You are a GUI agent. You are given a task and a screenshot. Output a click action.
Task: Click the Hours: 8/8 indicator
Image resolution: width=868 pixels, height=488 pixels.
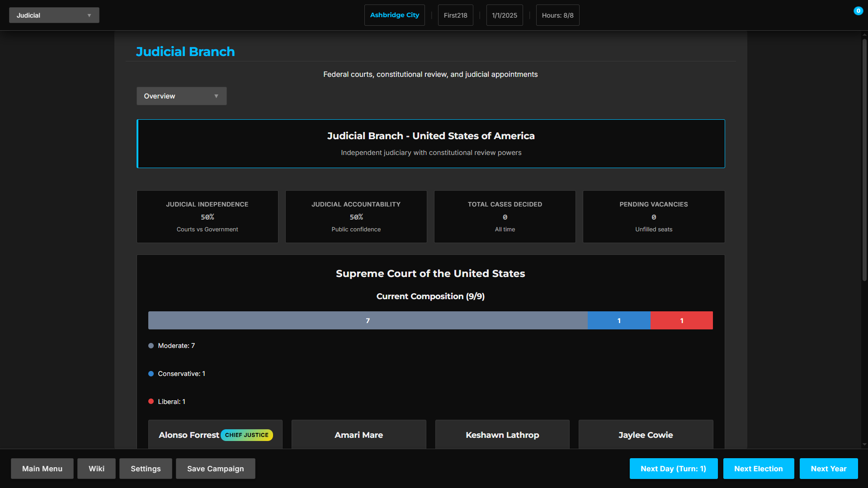[557, 15]
